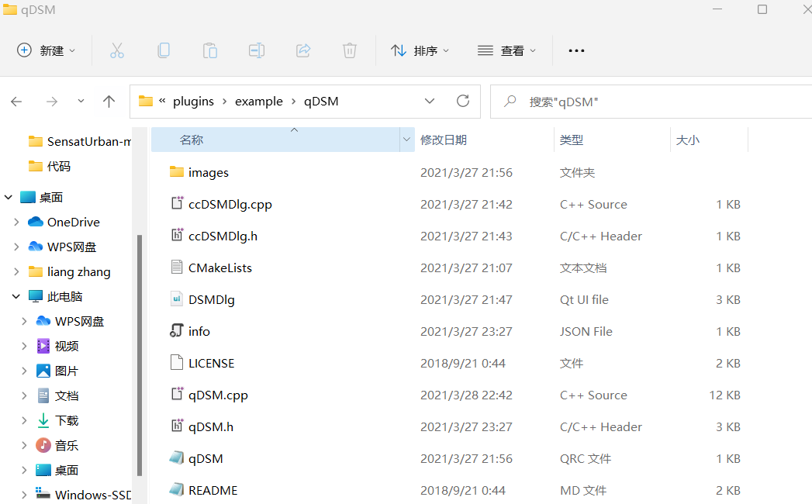Click the example breadcrumb segment
Viewport: 812px width, 504px height.
[259, 102]
